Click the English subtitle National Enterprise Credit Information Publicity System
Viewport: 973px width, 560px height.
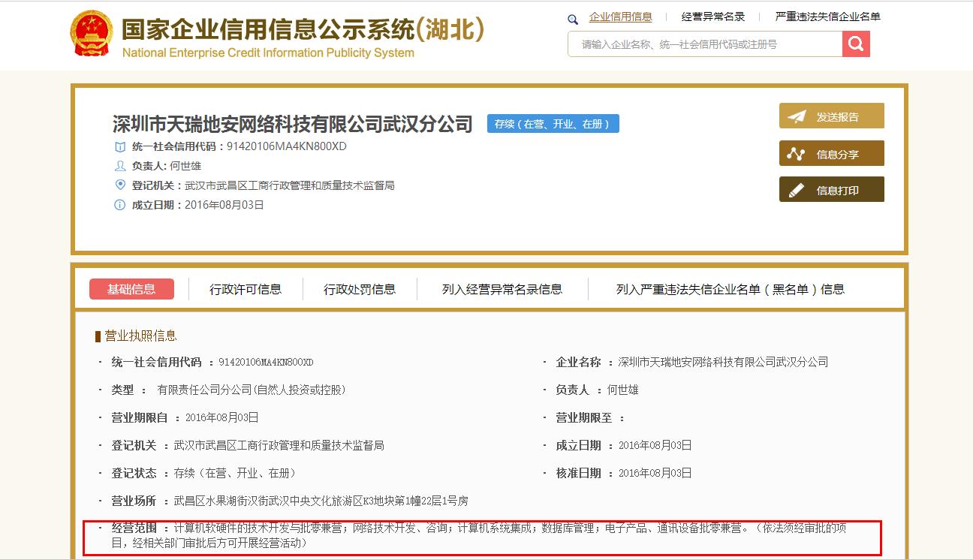pyautogui.click(x=268, y=53)
